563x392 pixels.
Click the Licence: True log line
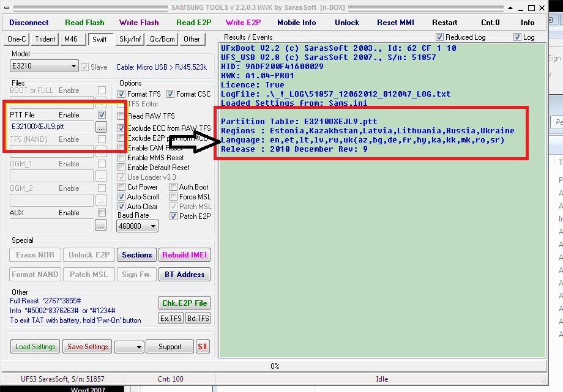coord(252,85)
